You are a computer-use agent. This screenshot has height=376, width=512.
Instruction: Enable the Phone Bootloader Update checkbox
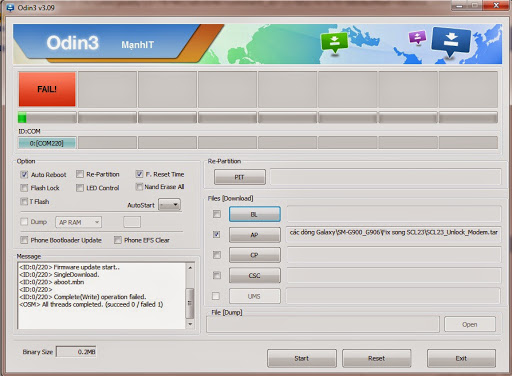tap(24, 240)
